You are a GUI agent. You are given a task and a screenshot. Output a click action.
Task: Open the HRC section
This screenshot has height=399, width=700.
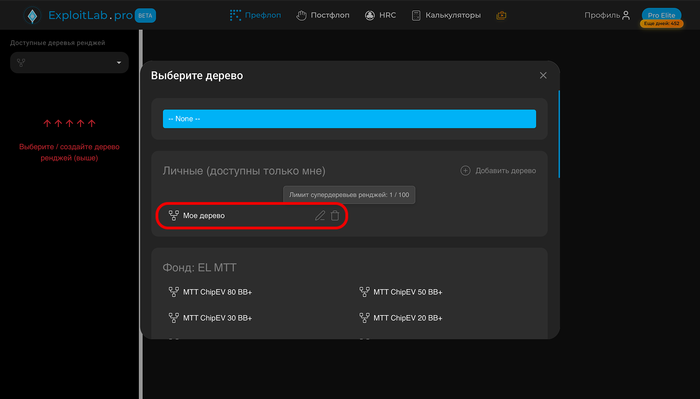click(380, 15)
